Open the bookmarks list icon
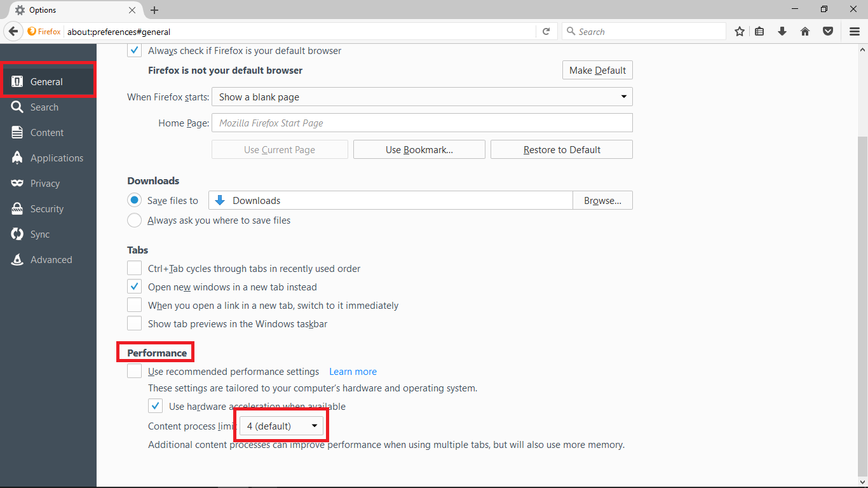Image resolution: width=868 pixels, height=488 pixels. (759, 31)
